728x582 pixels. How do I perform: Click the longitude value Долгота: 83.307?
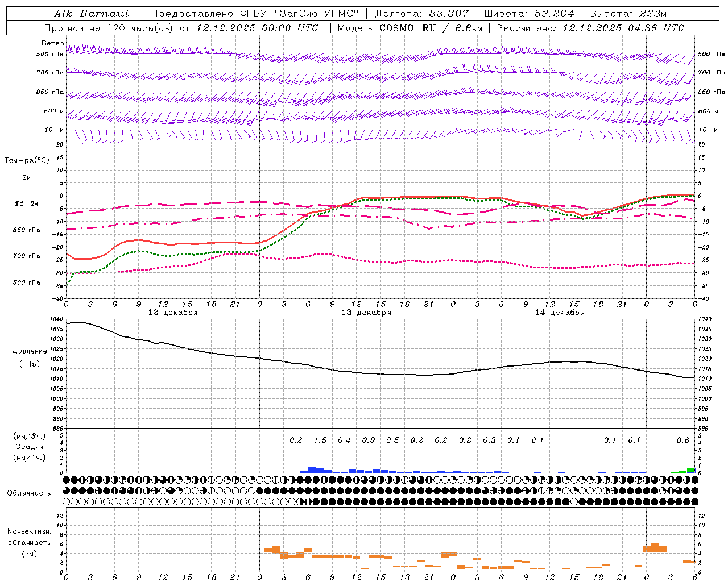[x=422, y=14]
